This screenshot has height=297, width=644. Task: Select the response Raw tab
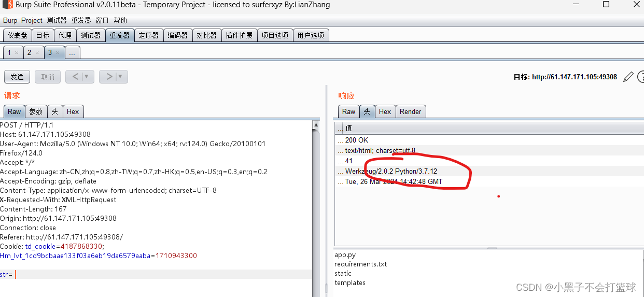(x=349, y=111)
